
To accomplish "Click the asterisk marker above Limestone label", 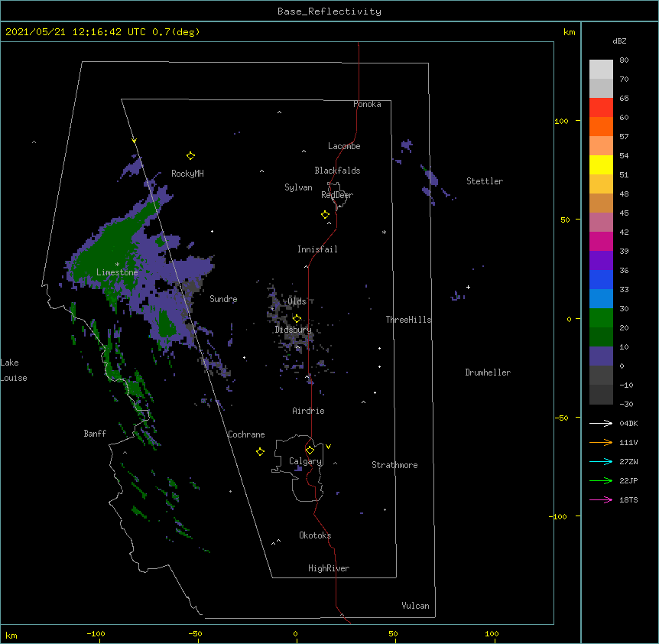I will [117, 265].
